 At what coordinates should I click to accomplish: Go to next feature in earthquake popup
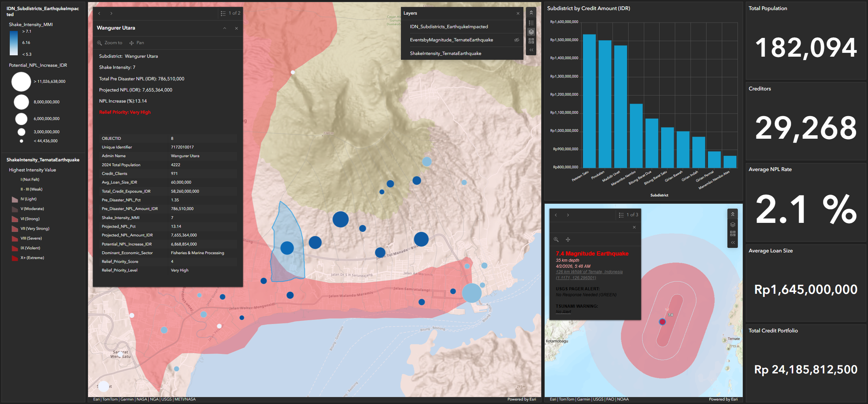coord(568,215)
